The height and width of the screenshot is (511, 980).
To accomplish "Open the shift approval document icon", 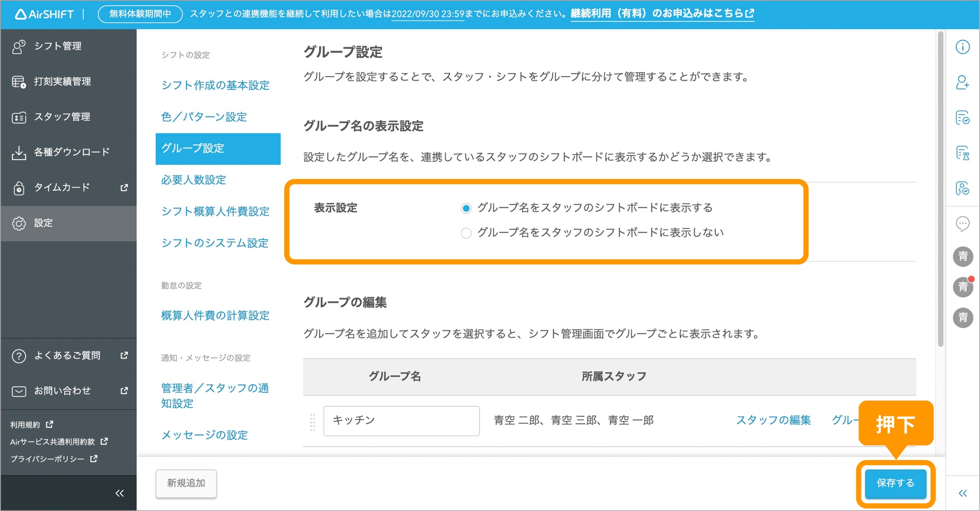I will tap(963, 118).
